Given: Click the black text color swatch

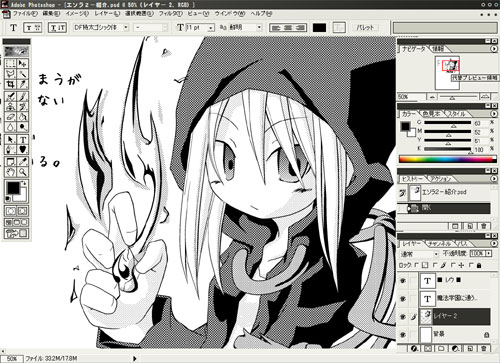Looking at the screenshot, I should pyautogui.click(x=319, y=28).
